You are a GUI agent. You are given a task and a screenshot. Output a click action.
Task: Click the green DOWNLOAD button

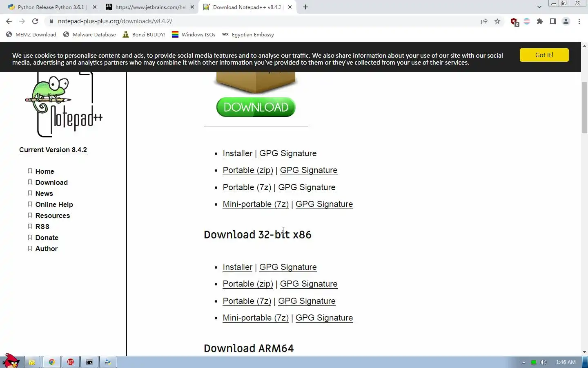pyautogui.click(x=256, y=107)
